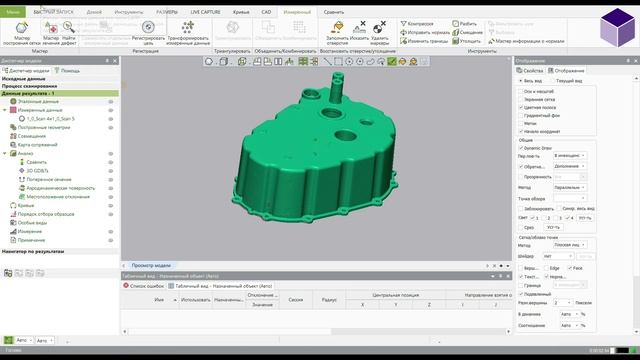Toggle the Face checkbox

(569, 268)
